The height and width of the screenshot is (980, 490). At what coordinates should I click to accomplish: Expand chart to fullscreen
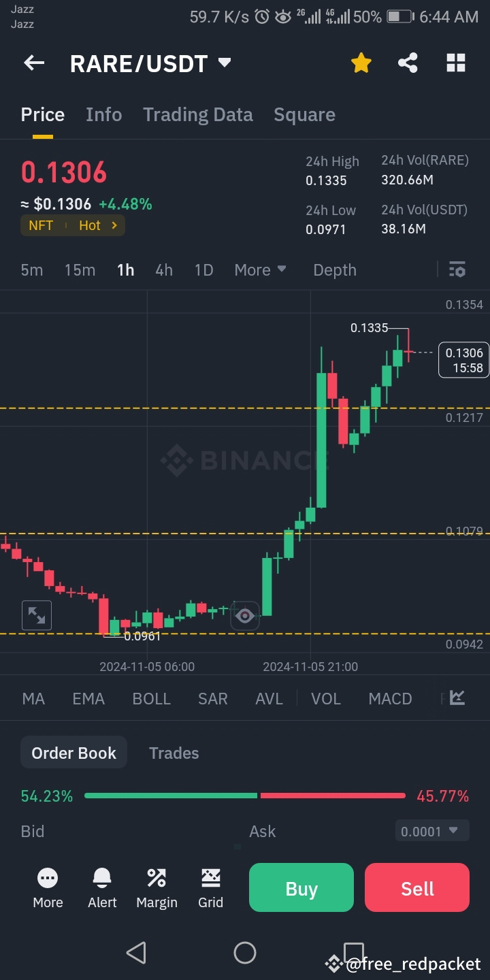coord(36,615)
